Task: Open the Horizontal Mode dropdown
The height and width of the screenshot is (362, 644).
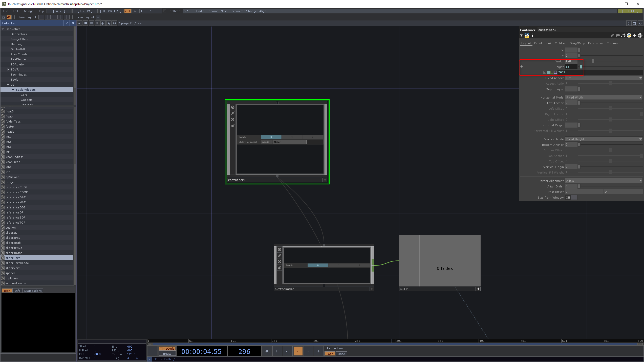Action: (604, 98)
